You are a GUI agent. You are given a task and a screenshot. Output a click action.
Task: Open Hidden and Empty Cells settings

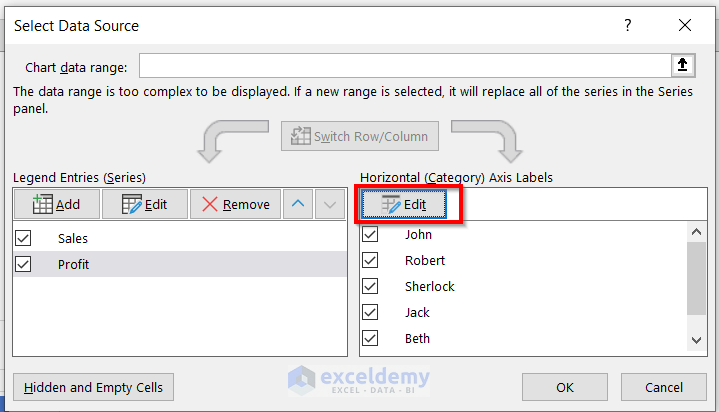pos(95,387)
